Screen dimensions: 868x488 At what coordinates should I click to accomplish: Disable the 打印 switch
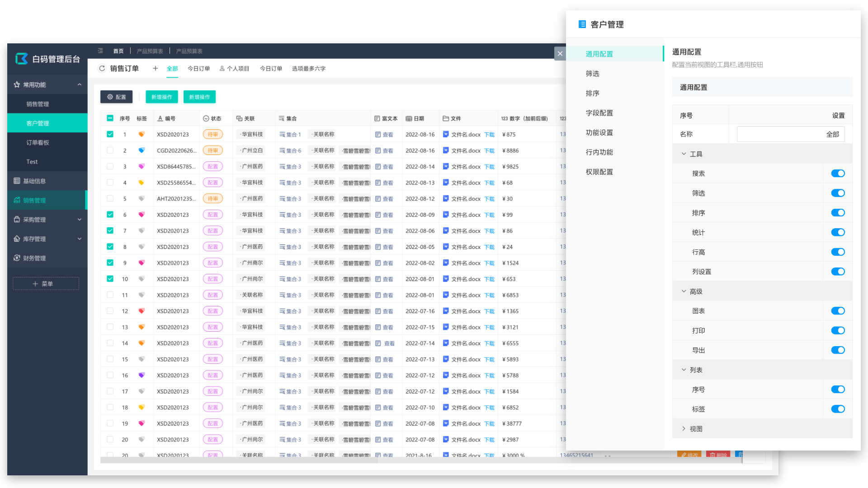coord(838,330)
